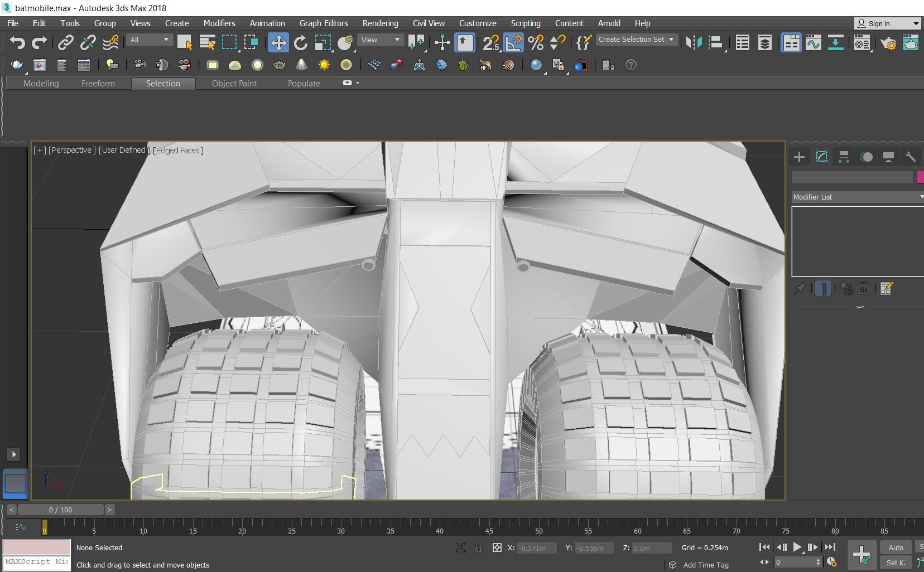
Task: Click the Auto key button
Action: click(896, 547)
